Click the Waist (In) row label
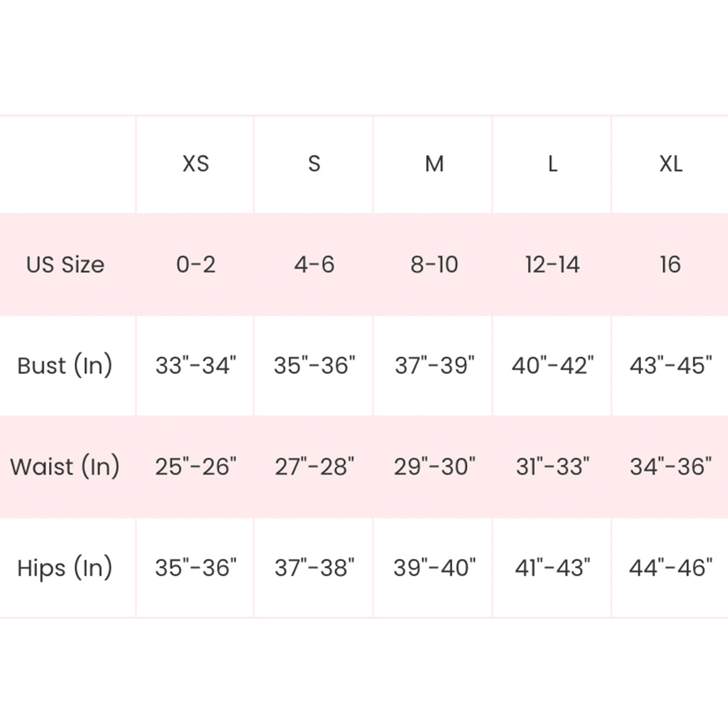The height and width of the screenshot is (728, 728). point(65,466)
